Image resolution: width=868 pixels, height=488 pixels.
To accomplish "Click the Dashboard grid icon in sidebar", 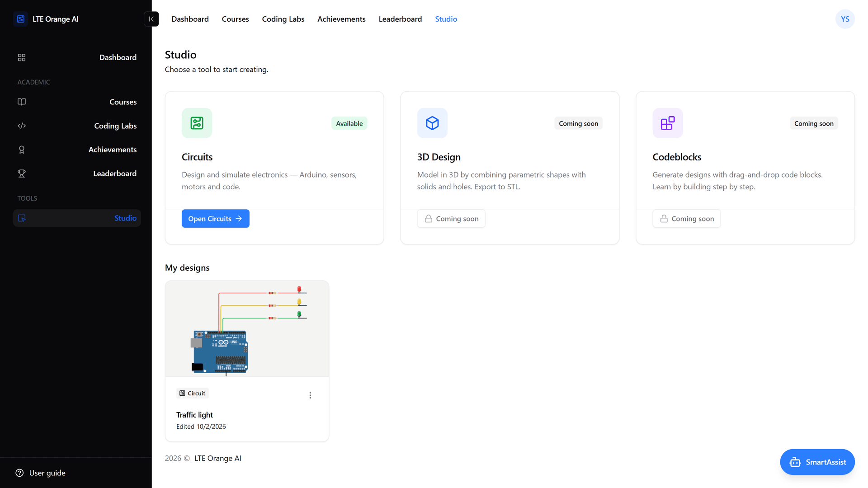I will pos(22,57).
